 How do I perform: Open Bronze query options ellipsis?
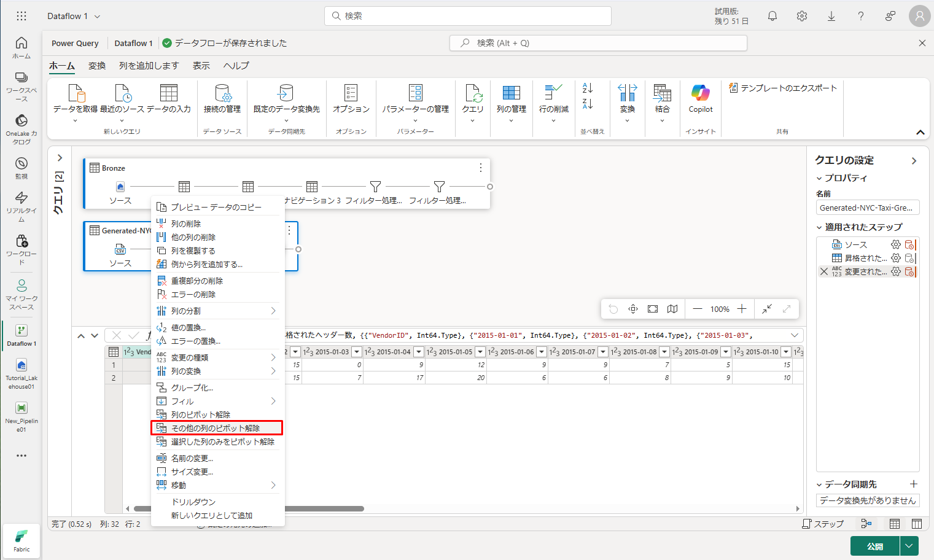point(481,168)
